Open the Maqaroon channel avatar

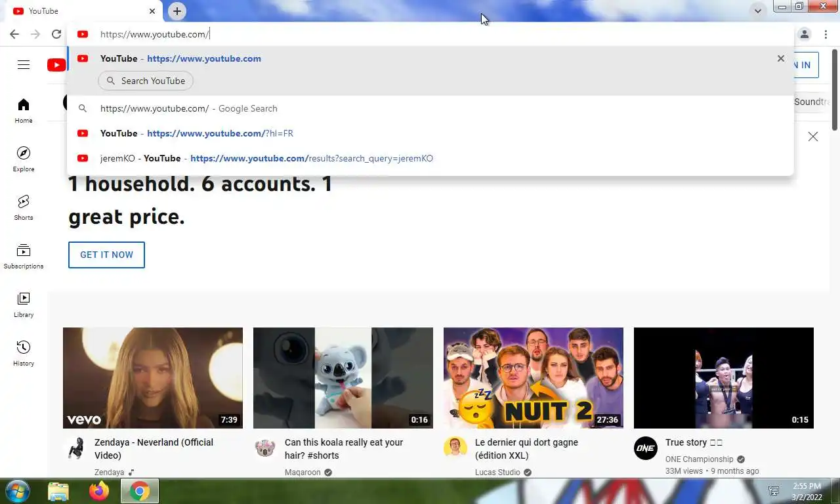coord(265,449)
